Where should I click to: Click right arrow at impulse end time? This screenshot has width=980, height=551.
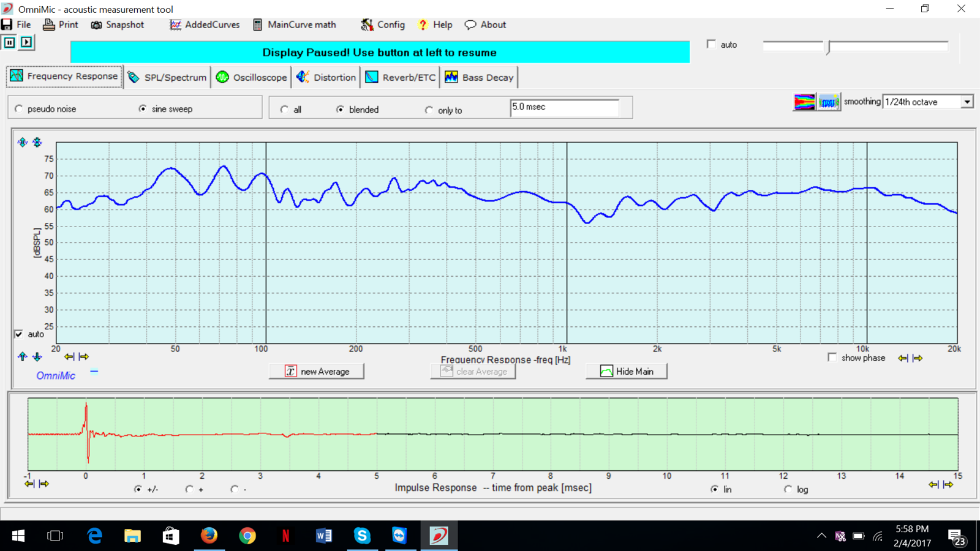[x=948, y=484]
